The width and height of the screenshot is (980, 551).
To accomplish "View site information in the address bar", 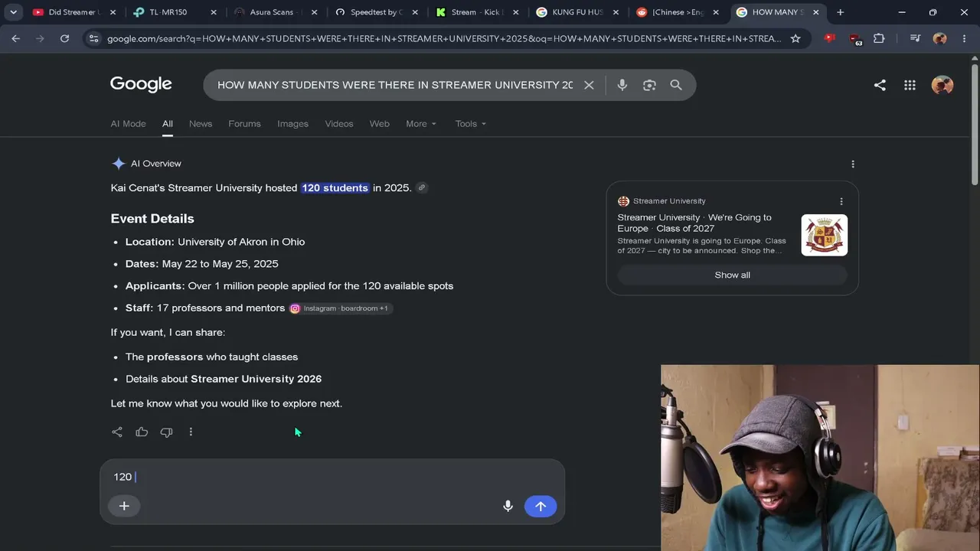I will coord(93,38).
